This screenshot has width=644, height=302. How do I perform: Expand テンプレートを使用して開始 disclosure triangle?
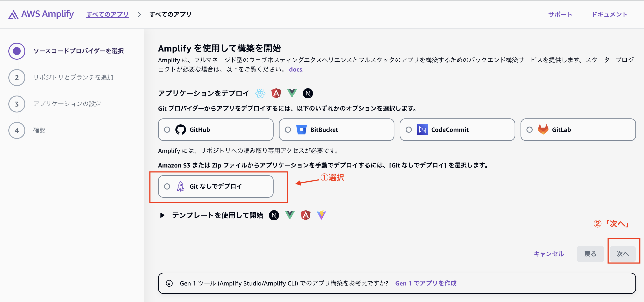click(x=162, y=215)
